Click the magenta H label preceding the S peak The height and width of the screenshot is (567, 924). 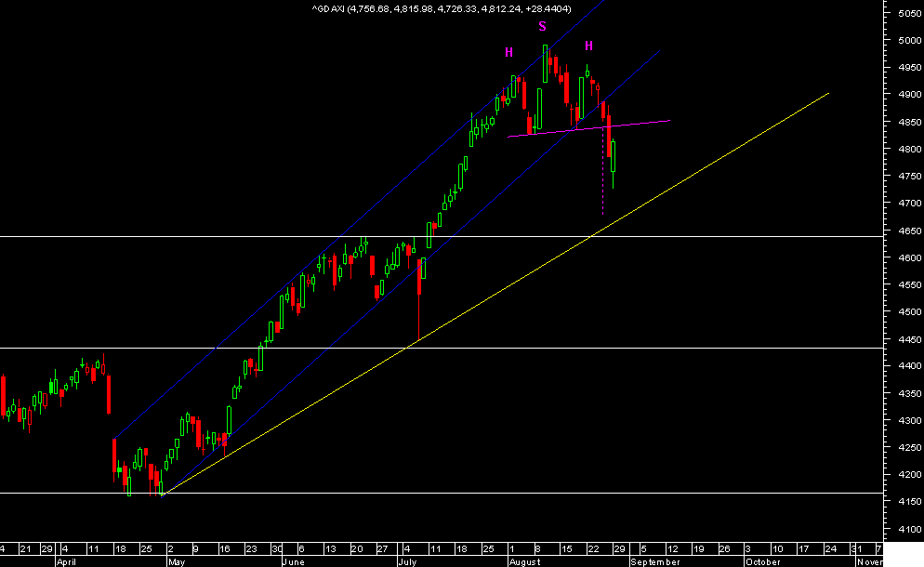point(509,52)
